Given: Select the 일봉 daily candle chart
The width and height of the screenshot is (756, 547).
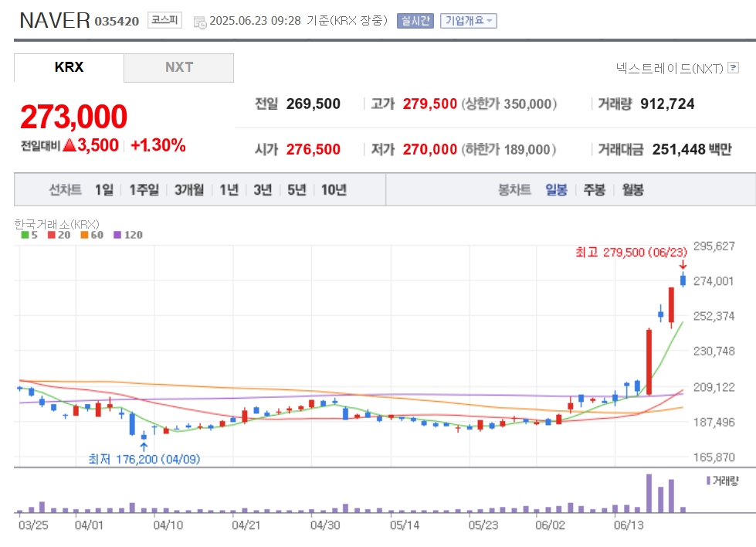Looking at the screenshot, I should [x=556, y=189].
